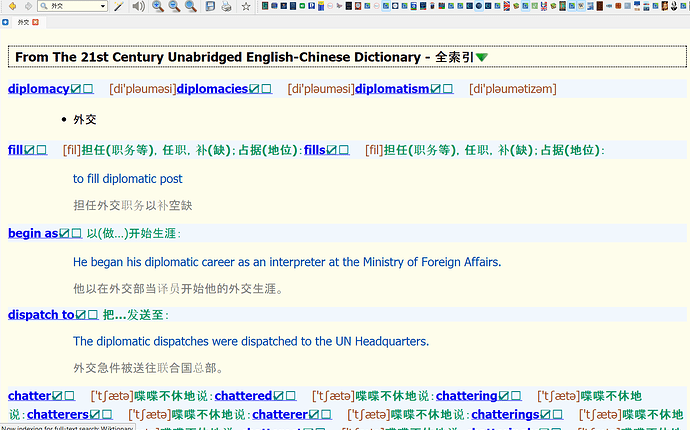
Task: Click the 'Now indexing for full-text search' status
Action: 67,427
